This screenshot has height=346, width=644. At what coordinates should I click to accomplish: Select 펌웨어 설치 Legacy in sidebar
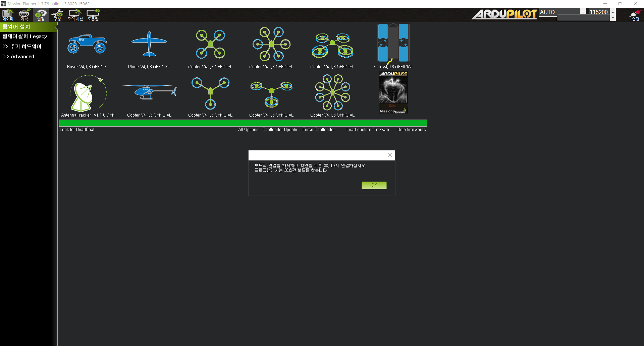point(25,36)
